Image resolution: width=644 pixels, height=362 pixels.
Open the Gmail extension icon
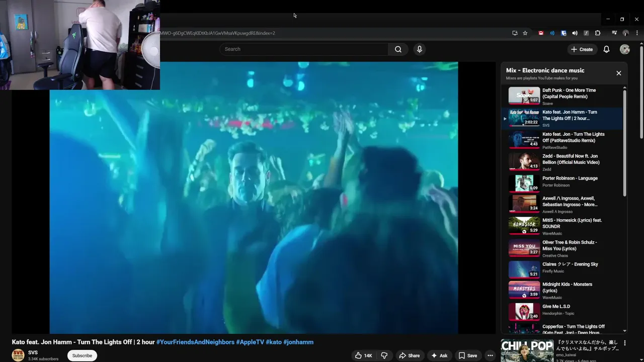[x=541, y=33]
